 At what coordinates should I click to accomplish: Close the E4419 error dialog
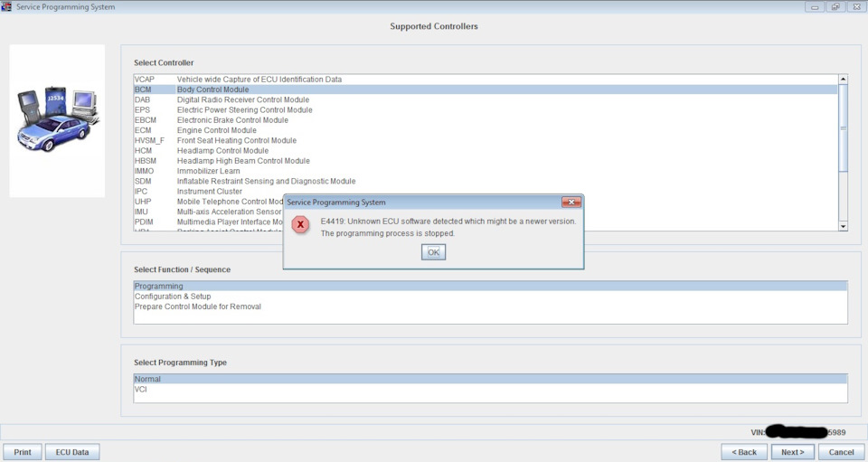(571, 202)
